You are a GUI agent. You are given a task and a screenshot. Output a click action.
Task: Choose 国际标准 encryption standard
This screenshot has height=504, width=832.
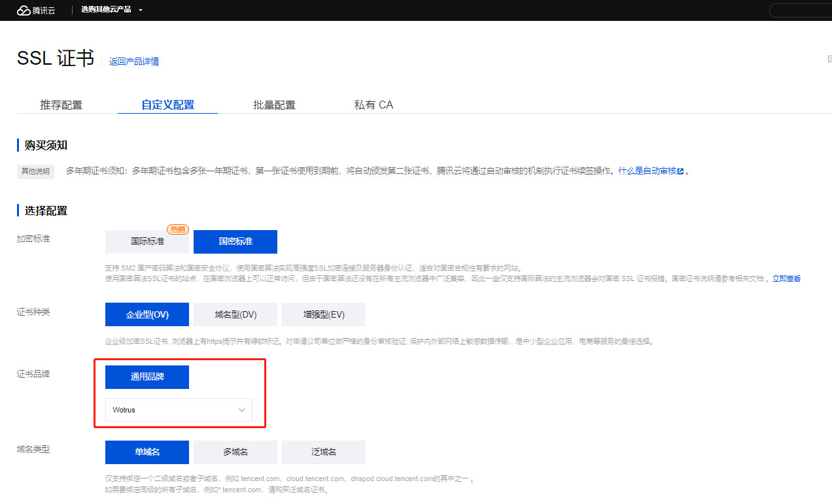point(147,242)
